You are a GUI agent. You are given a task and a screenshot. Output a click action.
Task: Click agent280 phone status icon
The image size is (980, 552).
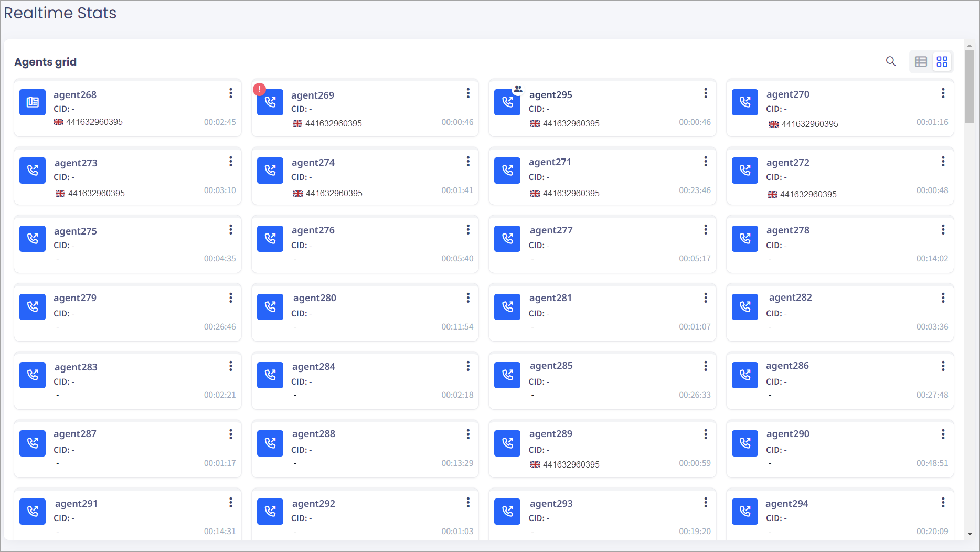pyautogui.click(x=270, y=307)
